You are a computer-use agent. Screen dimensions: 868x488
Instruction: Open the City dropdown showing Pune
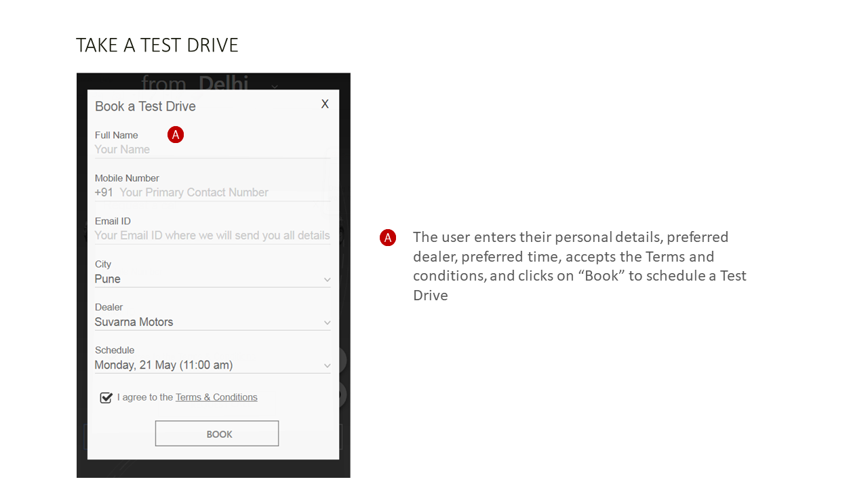click(x=203, y=279)
